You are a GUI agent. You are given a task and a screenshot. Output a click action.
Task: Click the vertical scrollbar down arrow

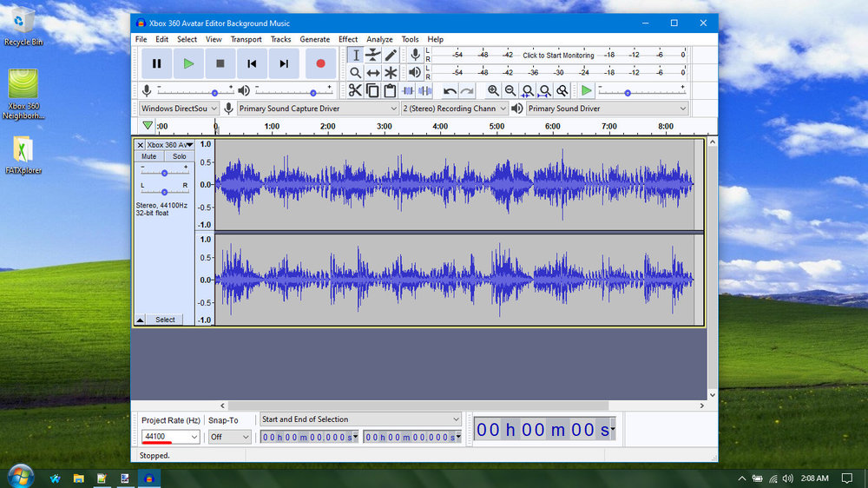[713, 395]
